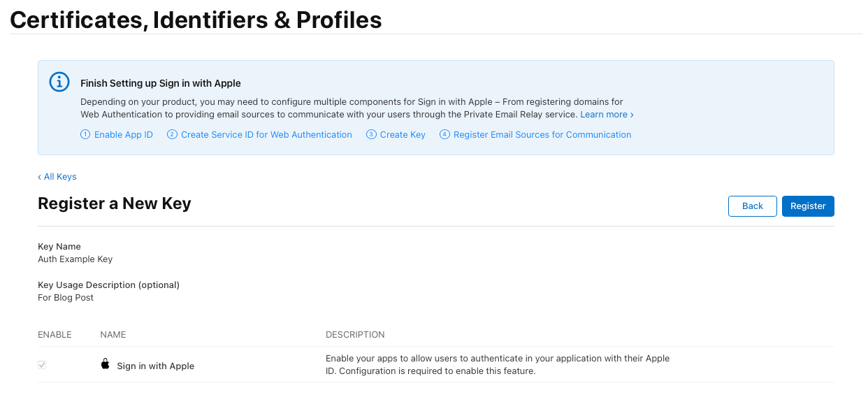
Task: Toggle the Sign in with Apple checkbox
Action: pyautogui.click(x=42, y=365)
